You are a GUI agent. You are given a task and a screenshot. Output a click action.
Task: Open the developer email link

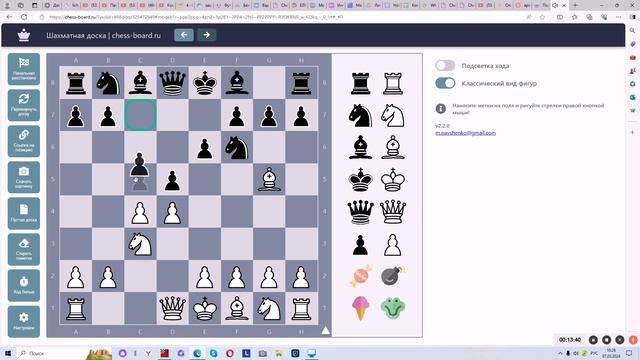tap(465, 133)
